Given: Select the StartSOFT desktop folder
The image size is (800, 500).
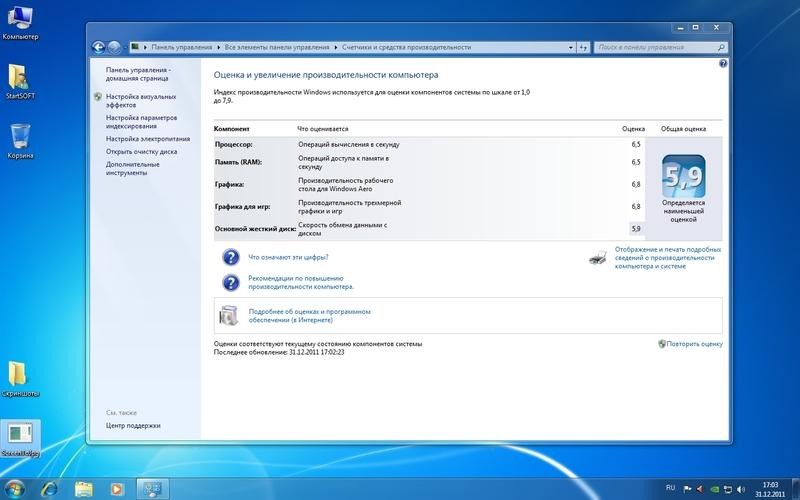Looking at the screenshot, I should click(x=20, y=82).
